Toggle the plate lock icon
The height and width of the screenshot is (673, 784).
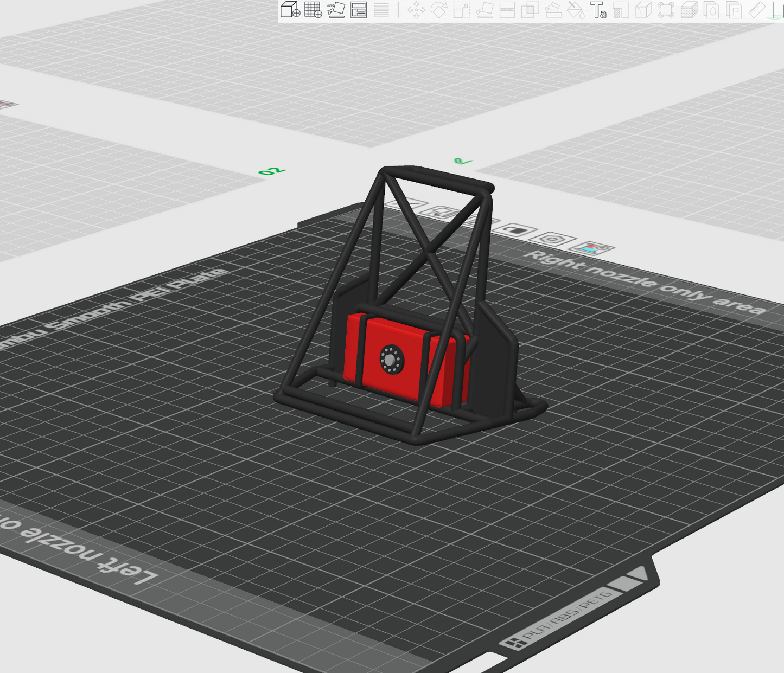click(517, 230)
